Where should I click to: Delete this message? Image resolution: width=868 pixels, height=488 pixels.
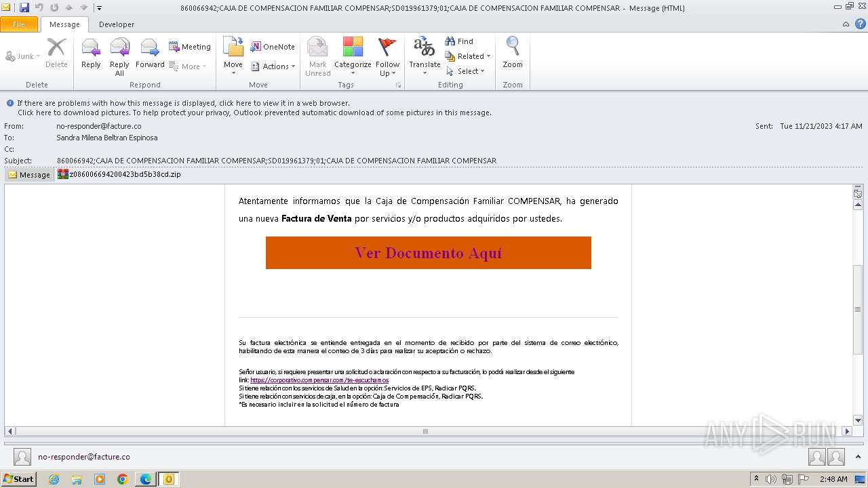56,54
